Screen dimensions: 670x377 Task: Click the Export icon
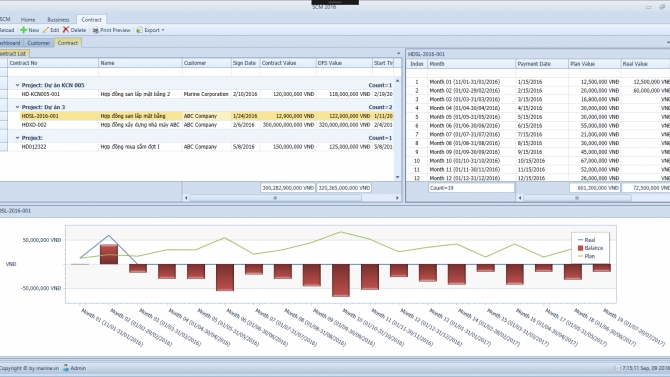pos(139,30)
